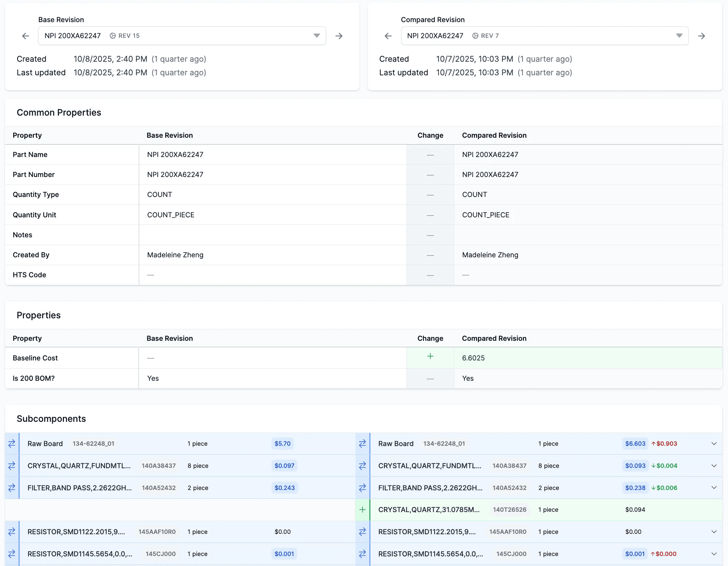Open the Compared Revision REV 7 dropdown
The width and height of the screenshot is (728, 566).
[679, 36]
